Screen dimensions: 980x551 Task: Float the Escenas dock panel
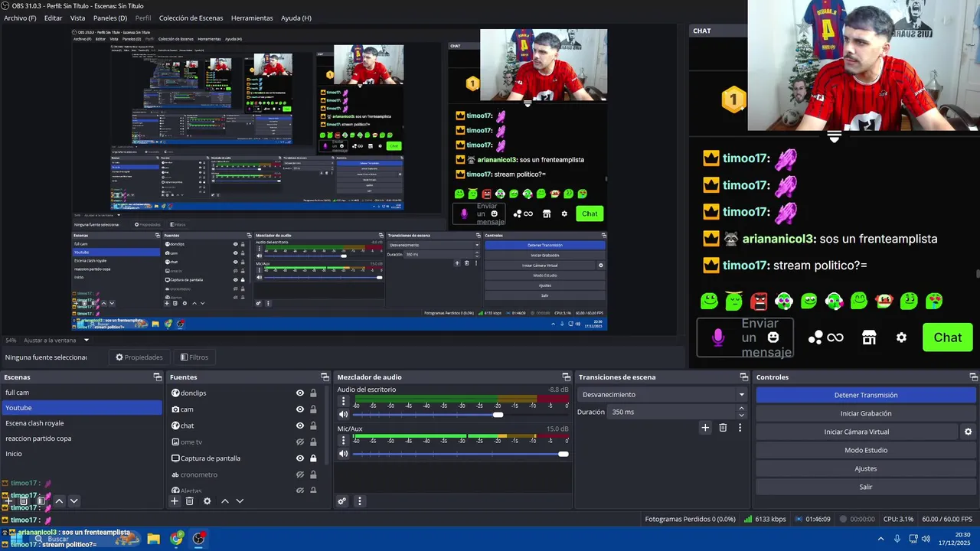(157, 377)
